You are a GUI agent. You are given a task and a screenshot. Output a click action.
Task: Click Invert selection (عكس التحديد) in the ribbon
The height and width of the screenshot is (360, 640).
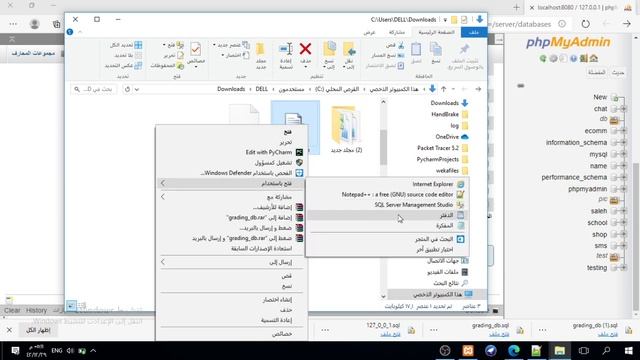coord(123,65)
